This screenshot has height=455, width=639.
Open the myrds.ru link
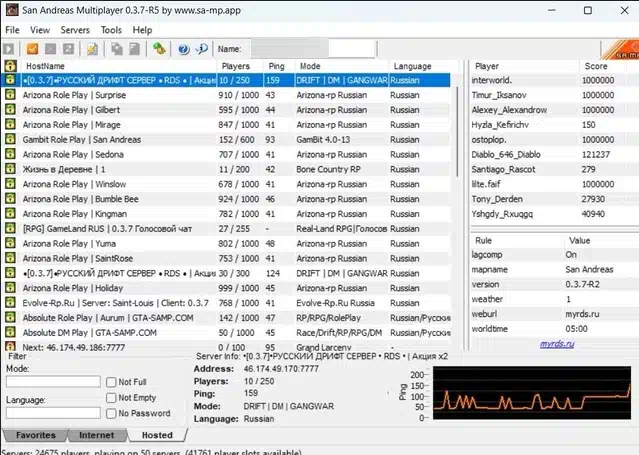[x=557, y=344]
